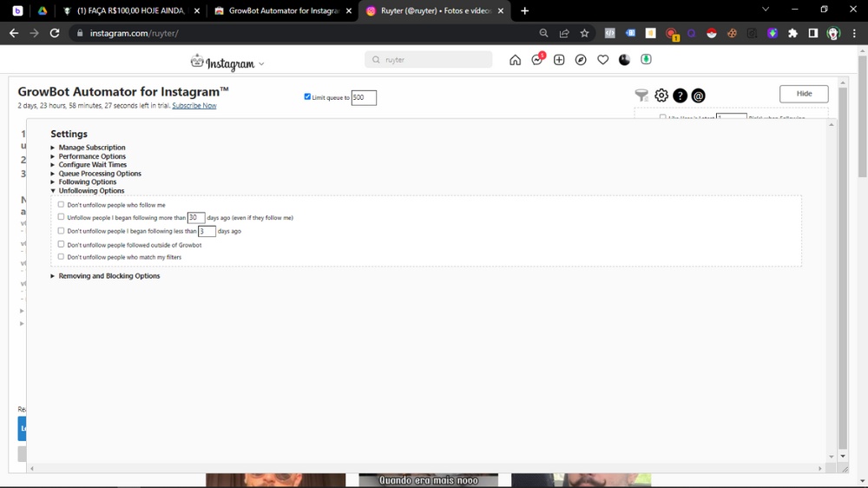Open Chrome three-dot menu
The height and width of the screenshot is (488, 868).
(854, 33)
